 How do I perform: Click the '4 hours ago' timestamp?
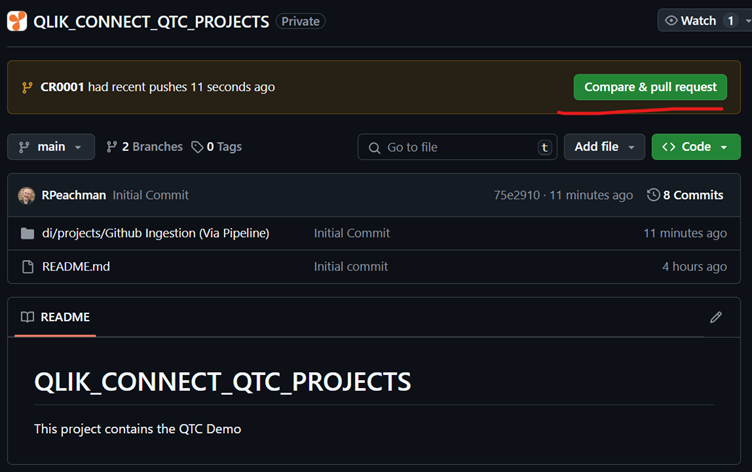[x=694, y=267]
